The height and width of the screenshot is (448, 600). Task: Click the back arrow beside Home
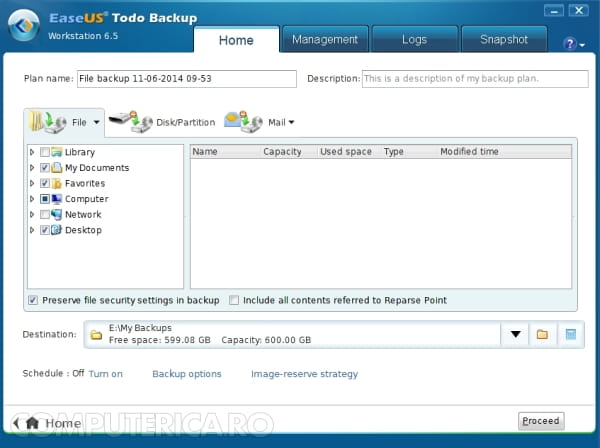(x=16, y=423)
